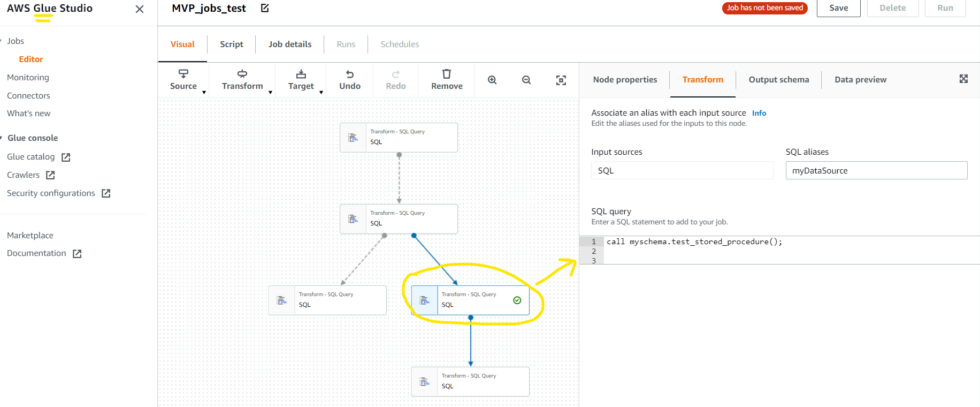Open Marketplace in sidebar

point(30,236)
